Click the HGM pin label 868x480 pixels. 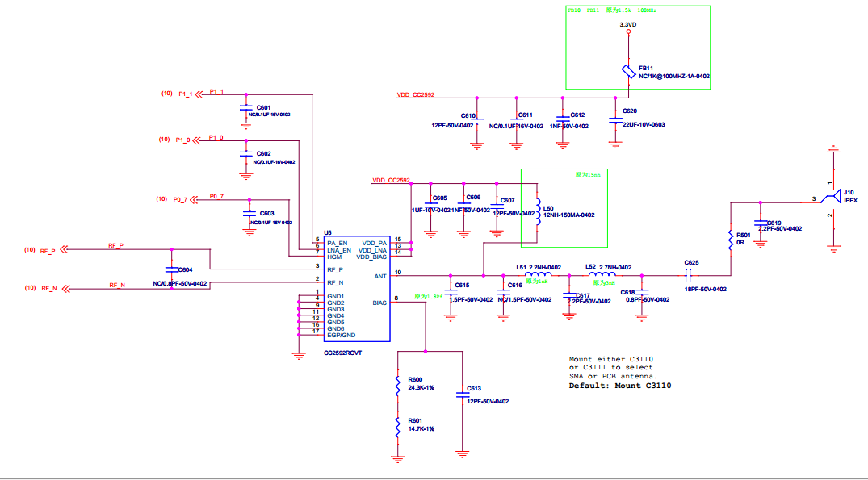(334, 257)
